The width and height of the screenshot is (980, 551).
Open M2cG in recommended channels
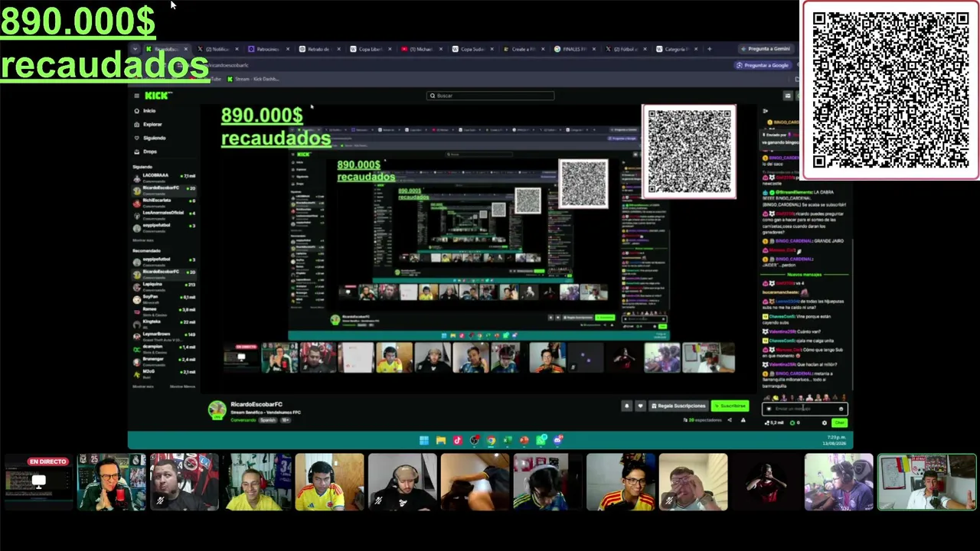(x=164, y=373)
